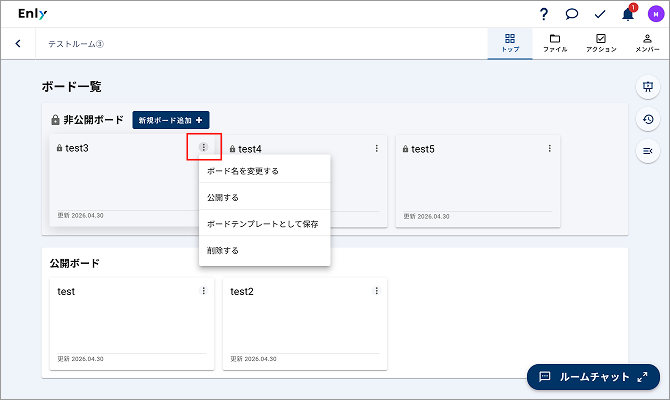
Task: Choose ボードテンプレートとして保存 from menu
Action: (x=264, y=224)
